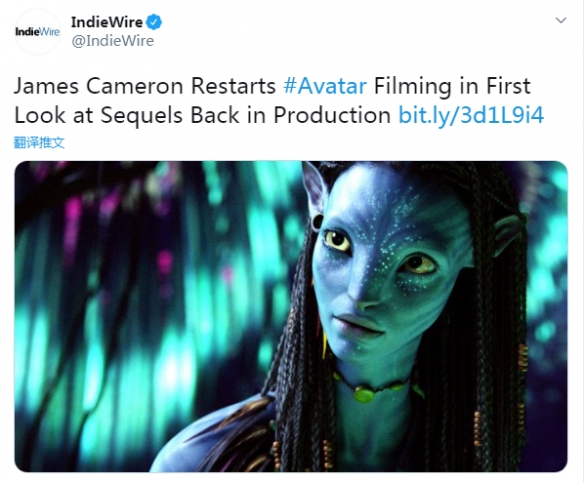Click the checkmark beside IndieWire name

[153, 22]
